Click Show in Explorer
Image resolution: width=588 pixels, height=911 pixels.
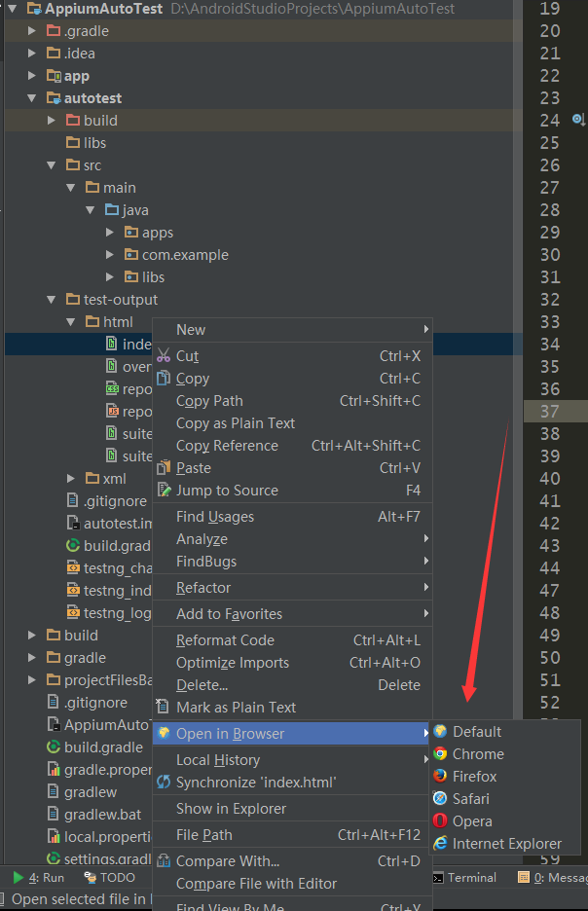click(231, 809)
